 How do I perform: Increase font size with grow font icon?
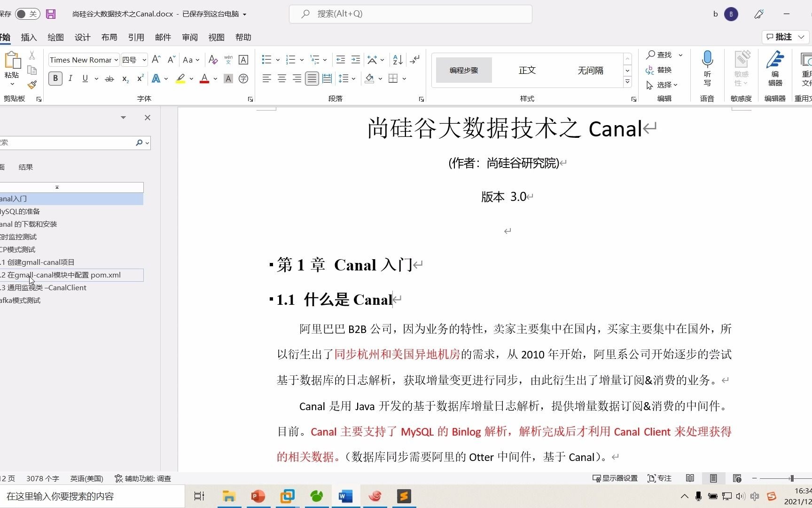pos(156,60)
